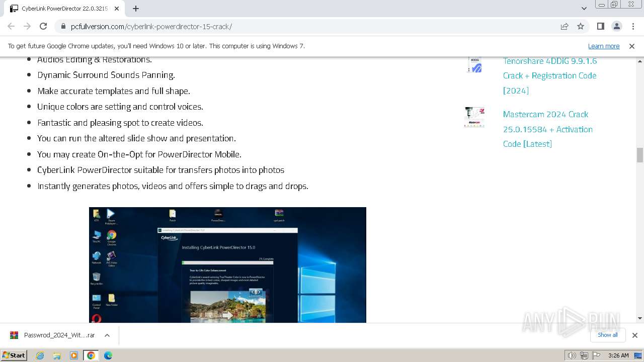This screenshot has width=644, height=362.
Task: Click the page's vertical scrollbar thumb
Action: click(640, 155)
